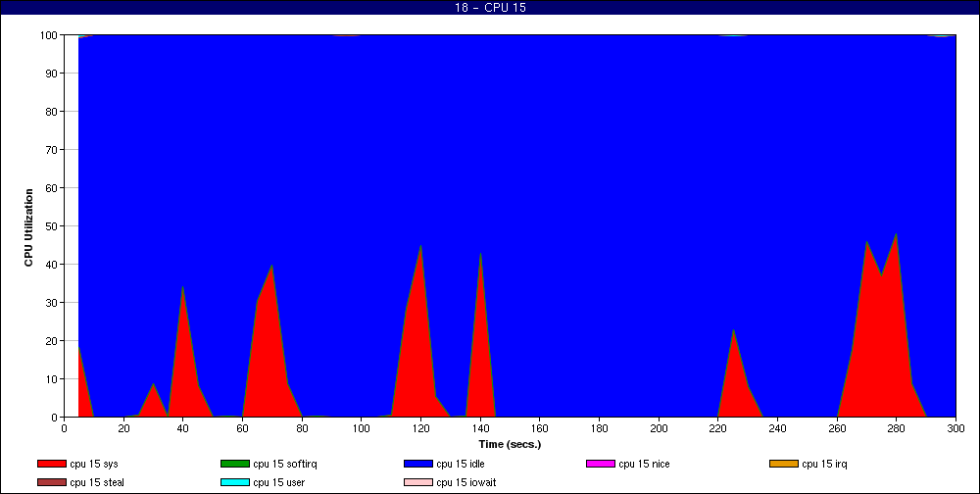Image resolution: width=980 pixels, height=494 pixels.
Task: Click the red cpu 15 sys legend swatch
Action: pos(52,464)
